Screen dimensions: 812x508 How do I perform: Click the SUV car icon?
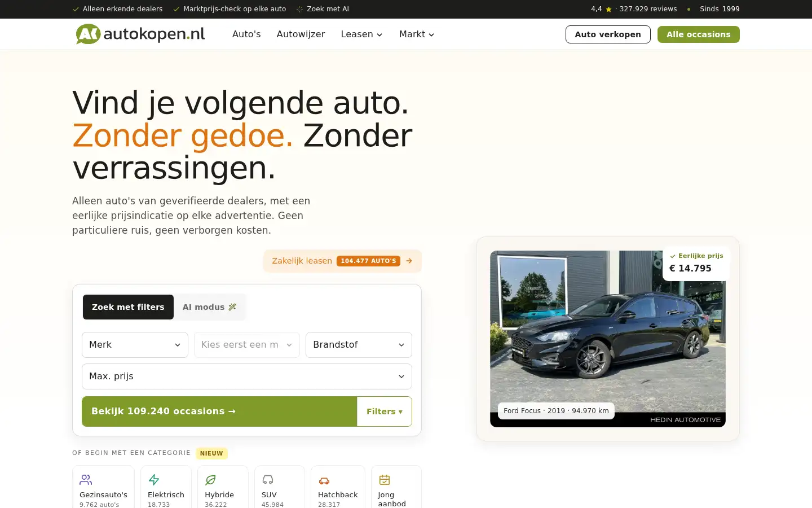tap(268, 480)
